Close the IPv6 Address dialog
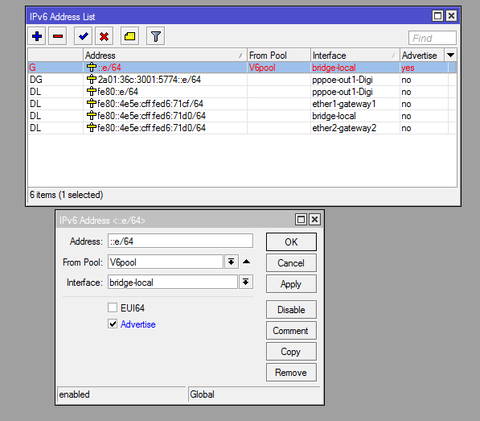The height and width of the screenshot is (421, 480). click(315, 219)
